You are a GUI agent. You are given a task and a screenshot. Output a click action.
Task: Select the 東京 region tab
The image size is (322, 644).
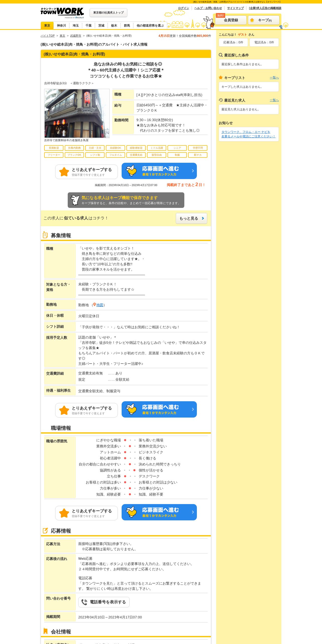tap(47, 26)
